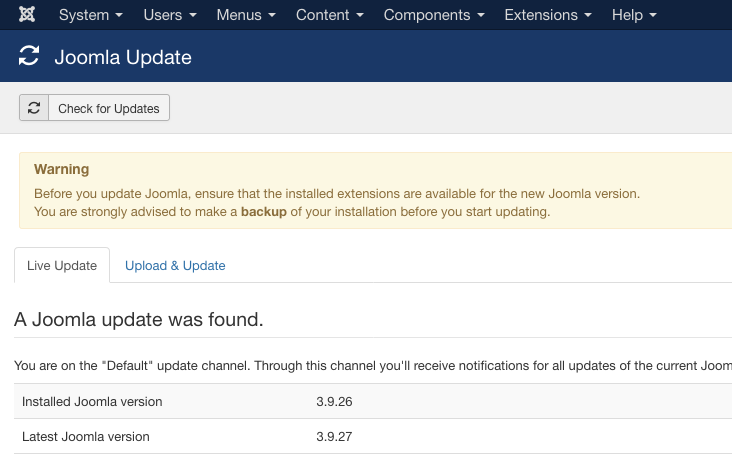Open the Content menu
The image size is (732, 454).
pyautogui.click(x=330, y=15)
